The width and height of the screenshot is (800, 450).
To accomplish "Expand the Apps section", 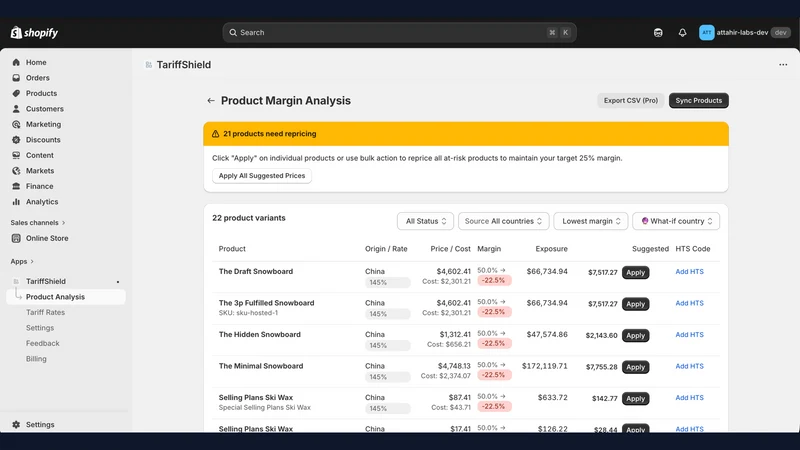I will (x=22, y=261).
